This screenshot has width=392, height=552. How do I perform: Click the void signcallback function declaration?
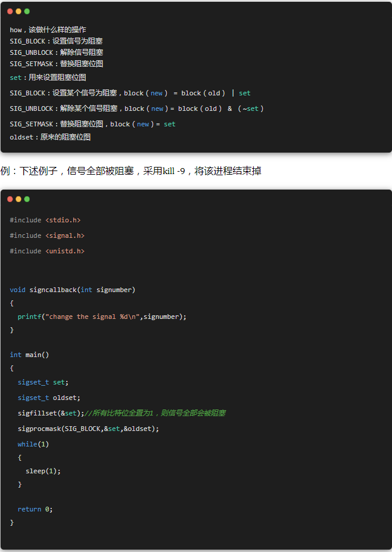point(72,290)
